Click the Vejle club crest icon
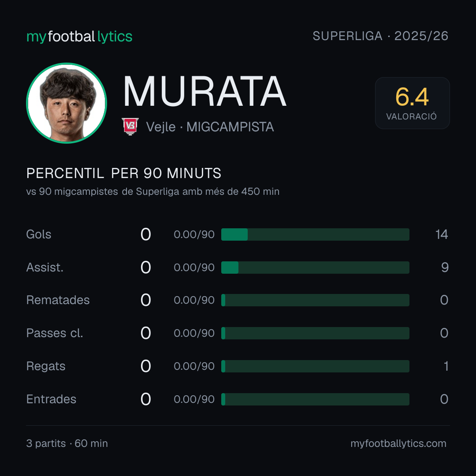The image size is (476, 476). coord(130,126)
